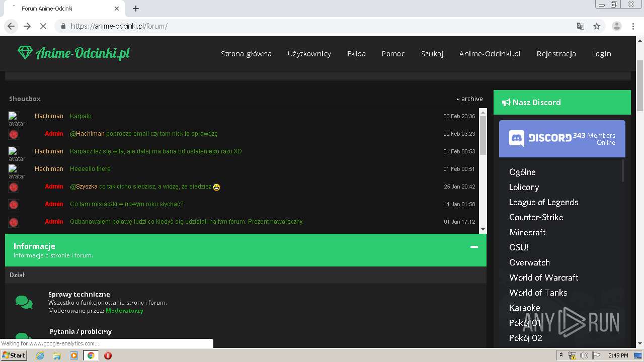Switch to Chrome in the taskbar
Image resolution: width=644 pixels, height=362 pixels.
pos(91,355)
